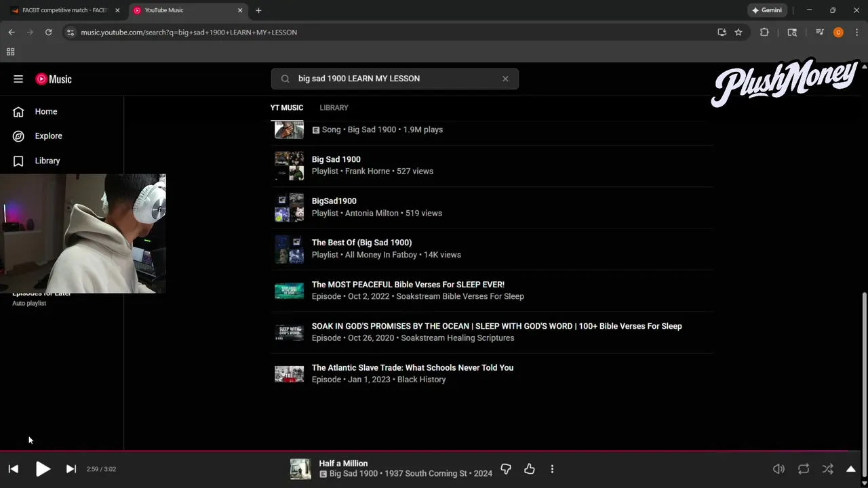The width and height of the screenshot is (868, 488).
Task: Go to Home in sidebar
Action: click(46, 111)
